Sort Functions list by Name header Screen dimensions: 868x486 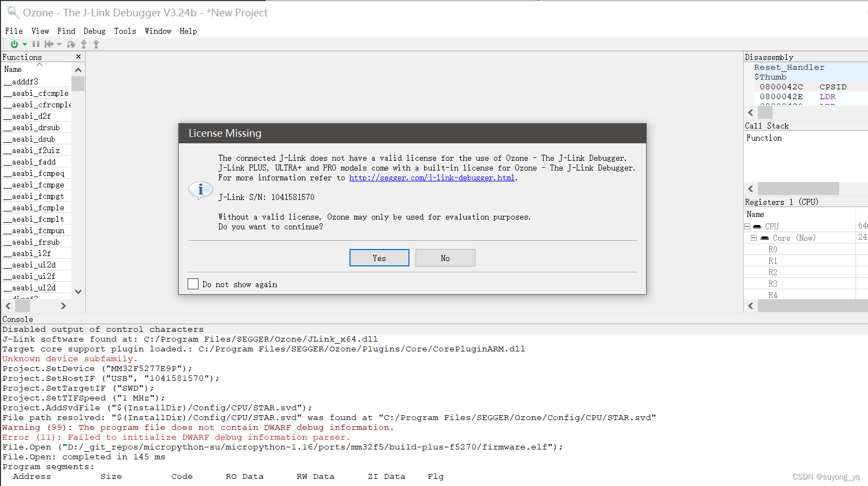pos(36,69)
